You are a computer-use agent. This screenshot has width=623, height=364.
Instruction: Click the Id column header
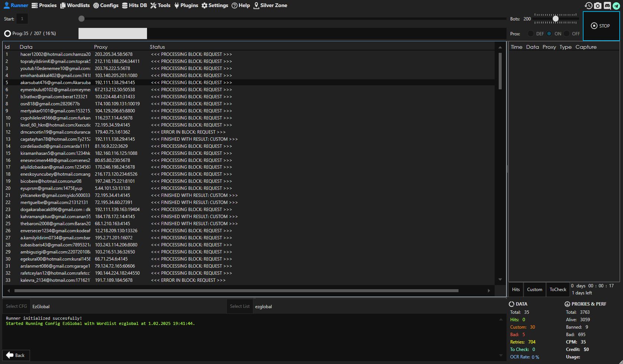7,47
